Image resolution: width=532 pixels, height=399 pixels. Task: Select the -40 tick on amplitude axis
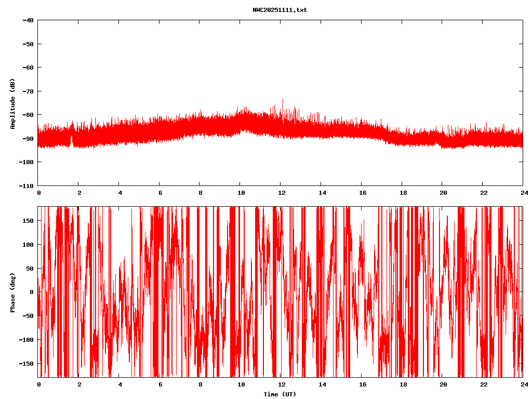coord(28,20)
